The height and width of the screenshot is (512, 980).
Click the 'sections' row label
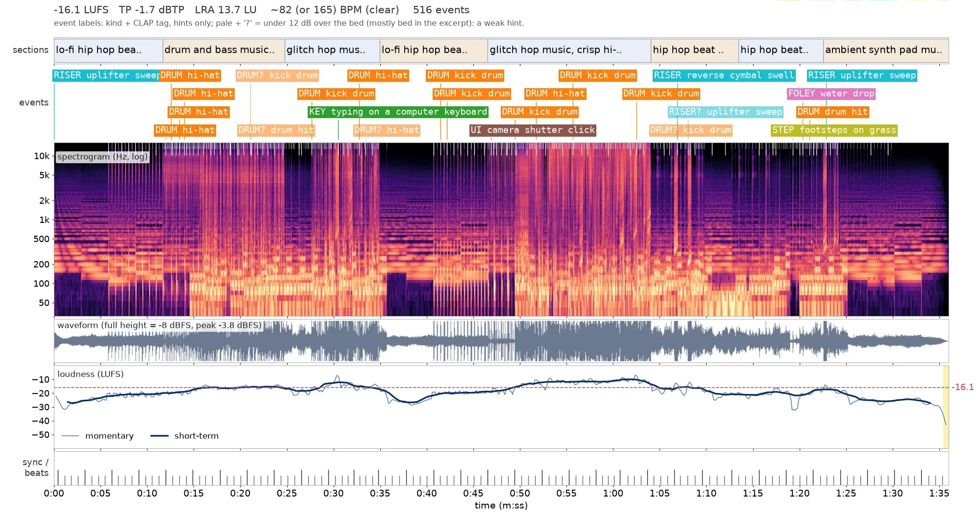(30, 50)
